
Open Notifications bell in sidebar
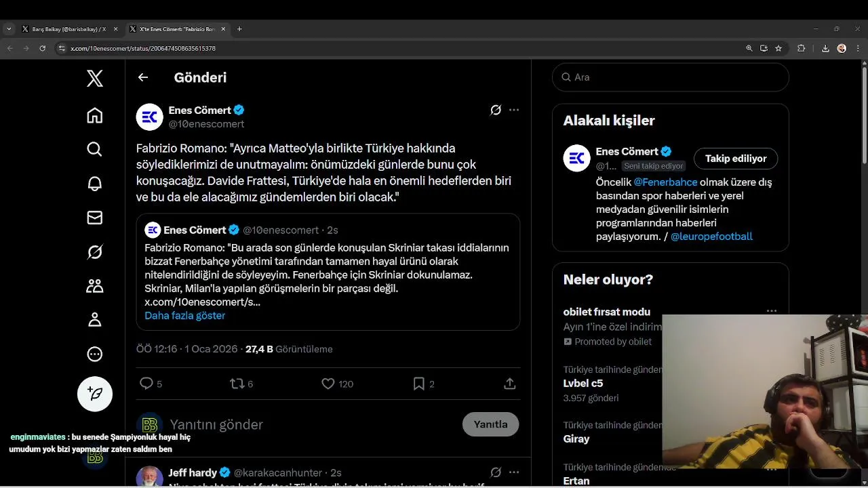tap(95, 184)
